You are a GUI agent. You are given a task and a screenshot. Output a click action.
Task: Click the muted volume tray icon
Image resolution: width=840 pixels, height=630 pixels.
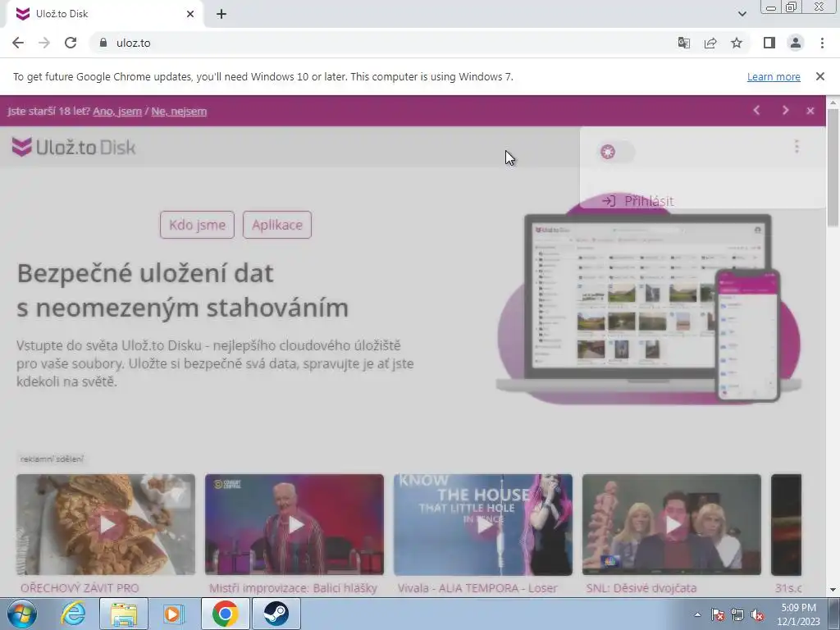pos(757,614)
